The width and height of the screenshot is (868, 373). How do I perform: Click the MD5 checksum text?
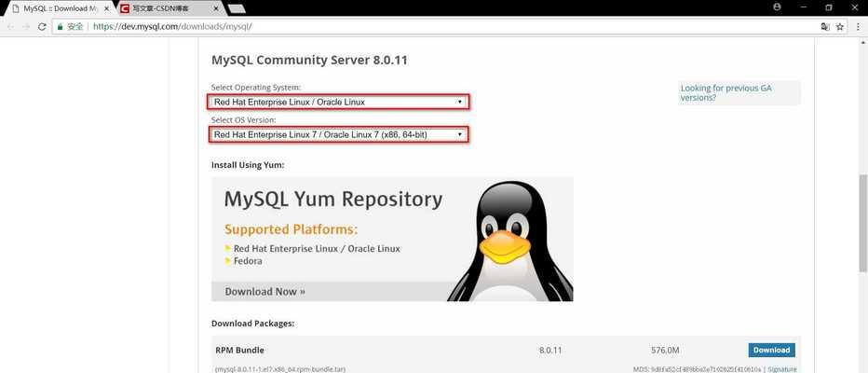(x=697, y=369)
